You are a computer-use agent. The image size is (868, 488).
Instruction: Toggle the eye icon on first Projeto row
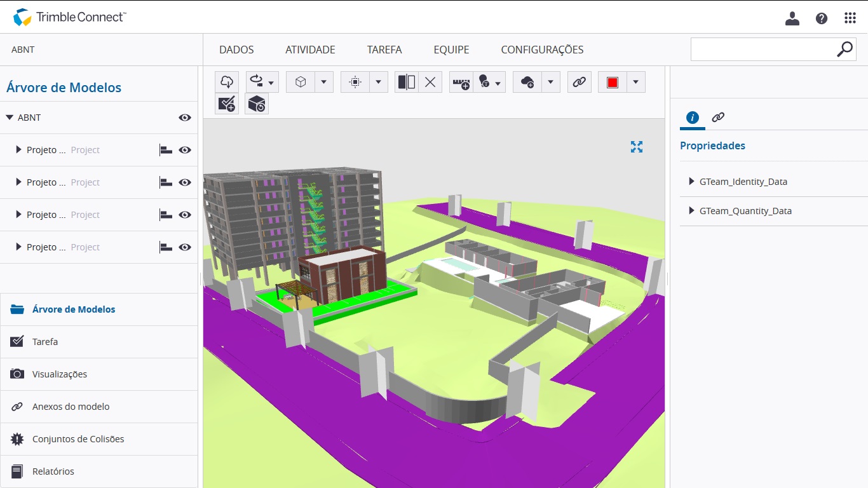coord(185,150)
